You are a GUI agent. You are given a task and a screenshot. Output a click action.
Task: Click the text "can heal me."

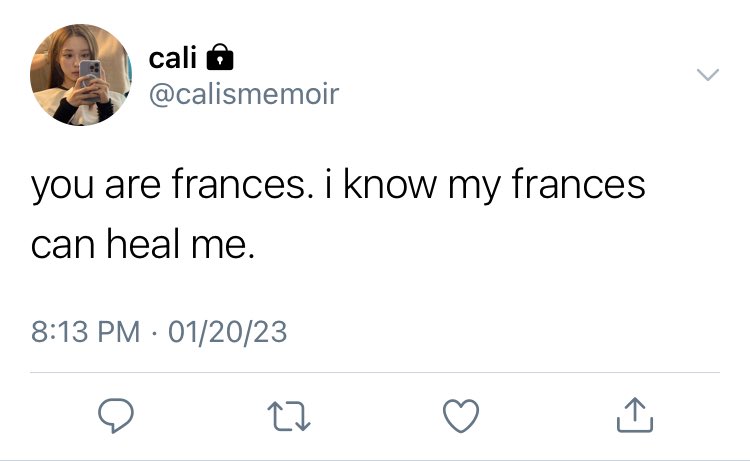point(143,243)
